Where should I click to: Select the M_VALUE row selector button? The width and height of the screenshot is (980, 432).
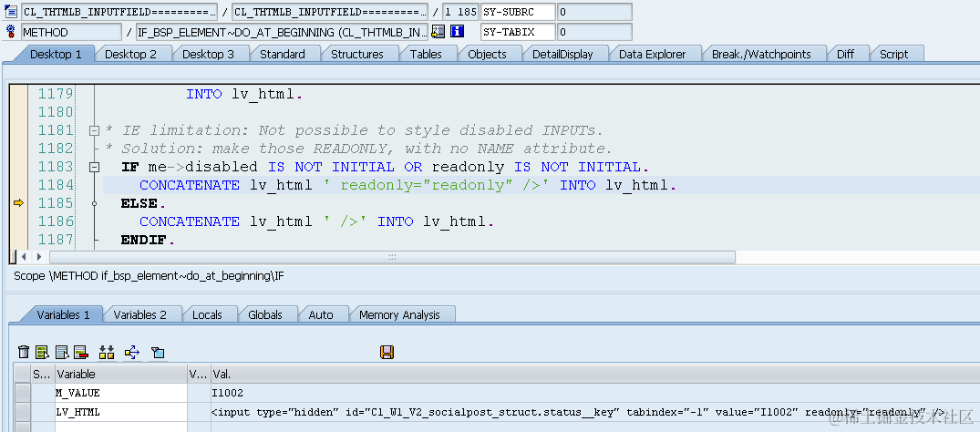pyautogui.click(x=23, y=393)
